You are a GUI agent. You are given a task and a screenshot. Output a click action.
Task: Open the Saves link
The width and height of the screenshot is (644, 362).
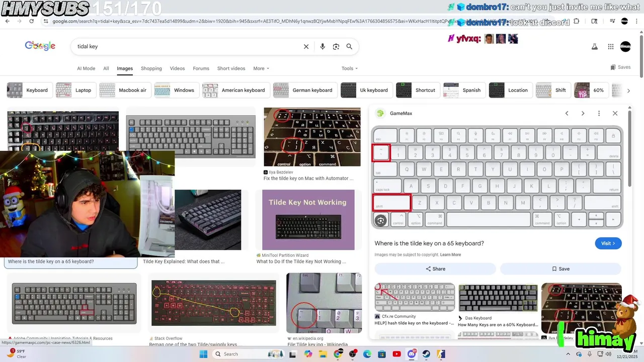coord(620,67)
